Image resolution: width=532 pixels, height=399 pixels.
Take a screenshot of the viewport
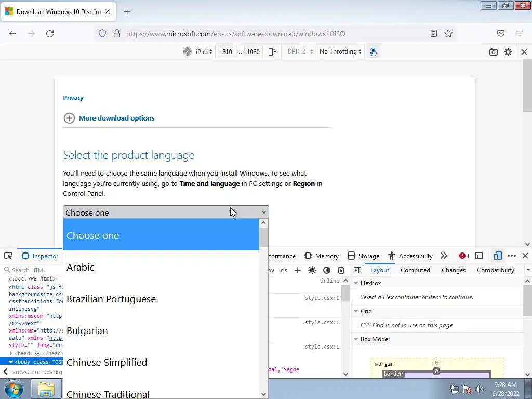point(494,52)
